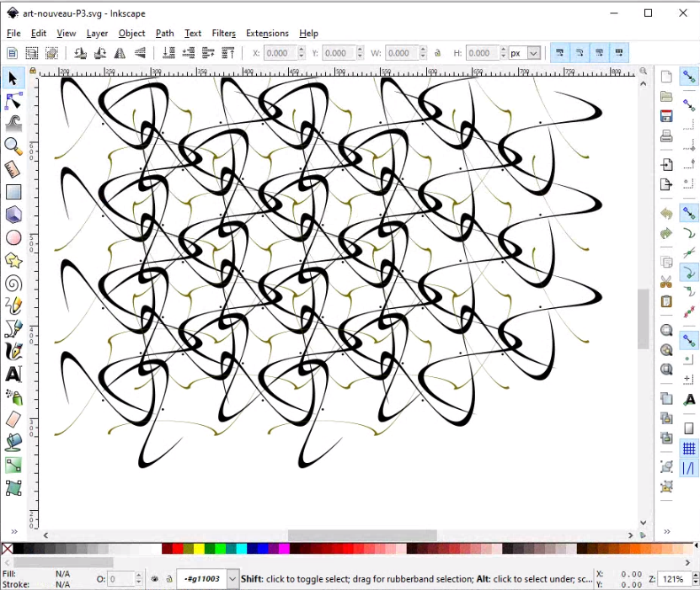The height and width of the screenshot is (590, 700).
Task: Select the Calligraphy tool
Action: [12, 351]
